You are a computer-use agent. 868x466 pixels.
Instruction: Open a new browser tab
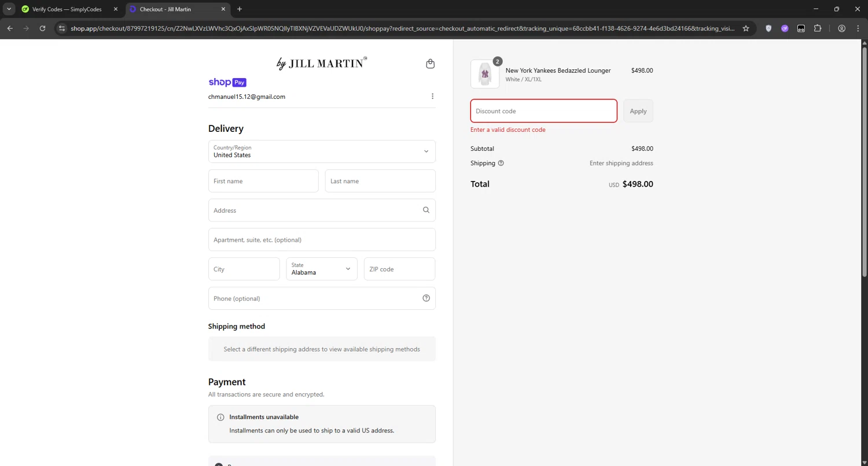point(240,9)
